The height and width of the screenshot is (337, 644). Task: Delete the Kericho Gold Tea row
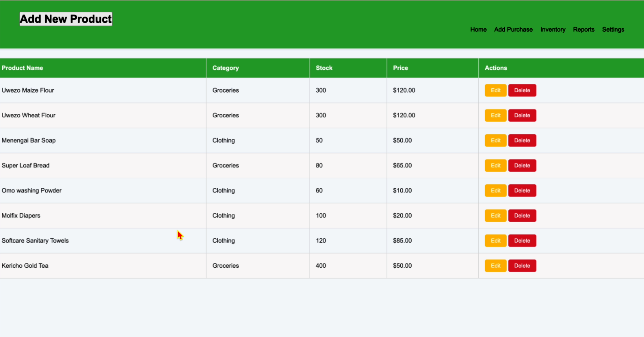coord(522,265)
